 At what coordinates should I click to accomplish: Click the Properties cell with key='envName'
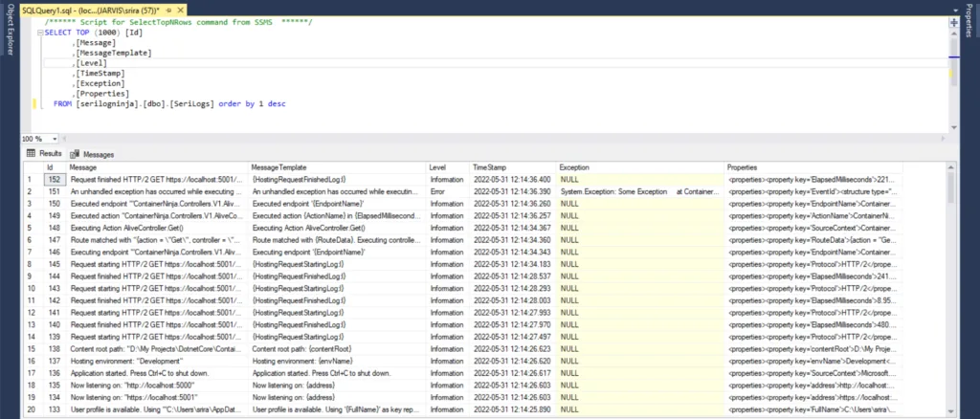tap(813, 361)
